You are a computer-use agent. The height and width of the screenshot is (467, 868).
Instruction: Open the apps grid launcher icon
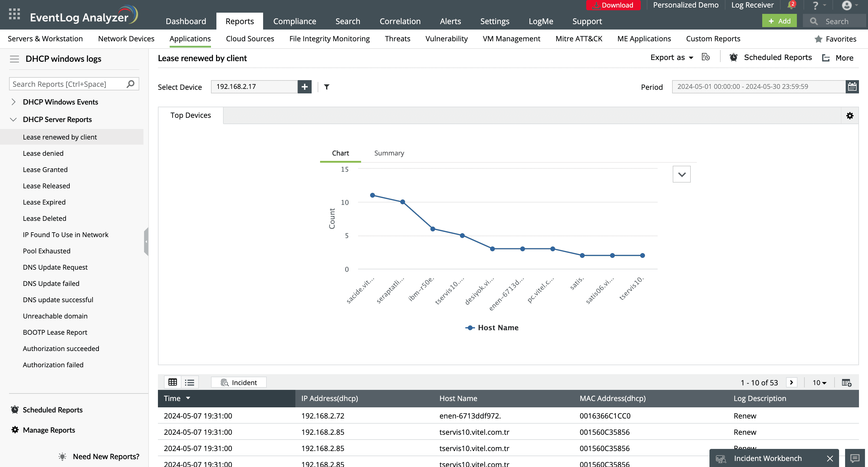(x=14, y=14)
